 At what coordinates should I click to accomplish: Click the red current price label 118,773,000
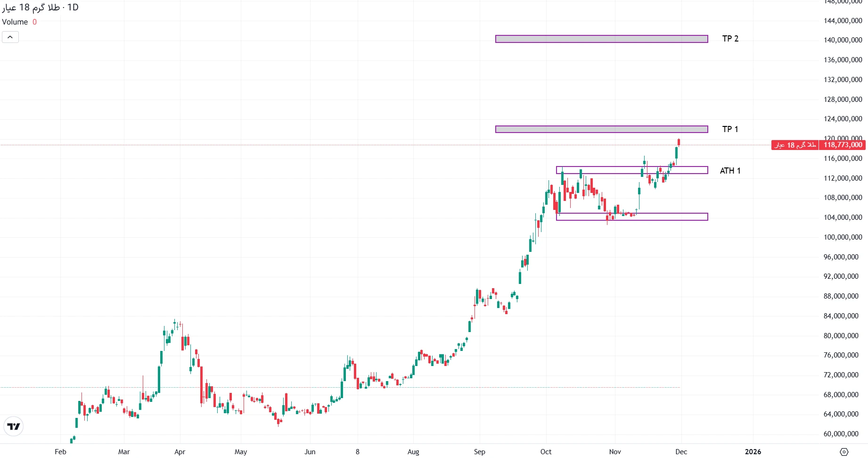[x=843, y=145]
